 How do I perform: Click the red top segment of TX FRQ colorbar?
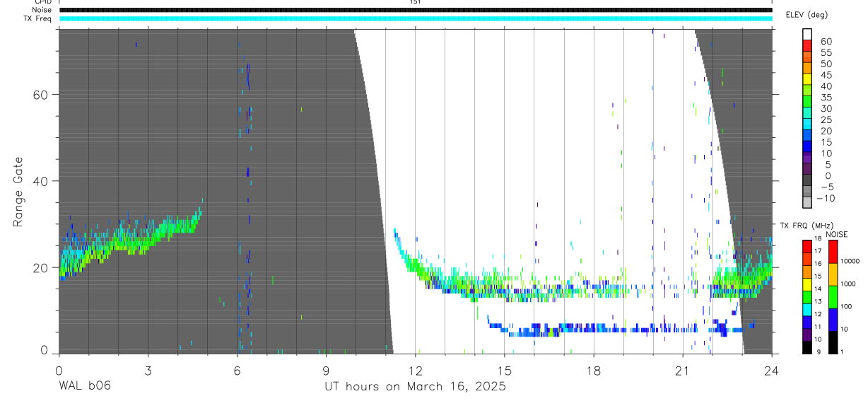click(x=807, y=246)
